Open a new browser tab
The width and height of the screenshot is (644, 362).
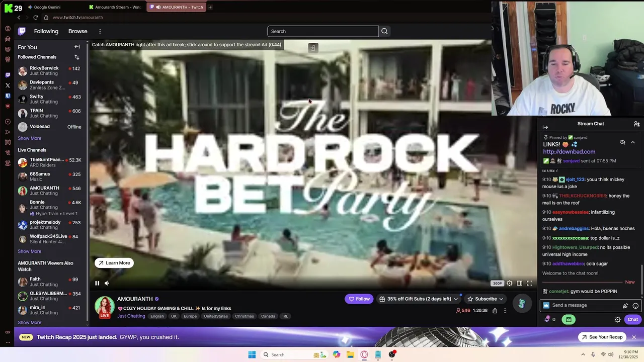[x=210, y=7]
